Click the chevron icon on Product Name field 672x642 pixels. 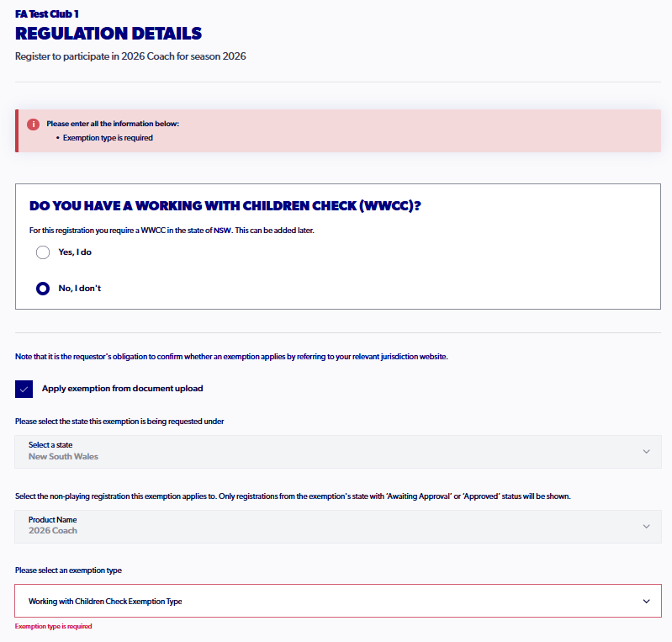coord(646,526)
